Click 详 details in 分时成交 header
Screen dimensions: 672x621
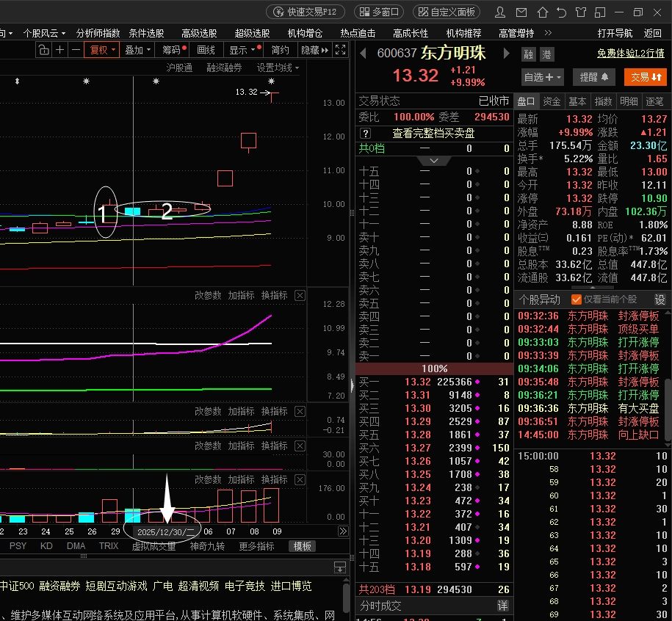pos(502,606)
